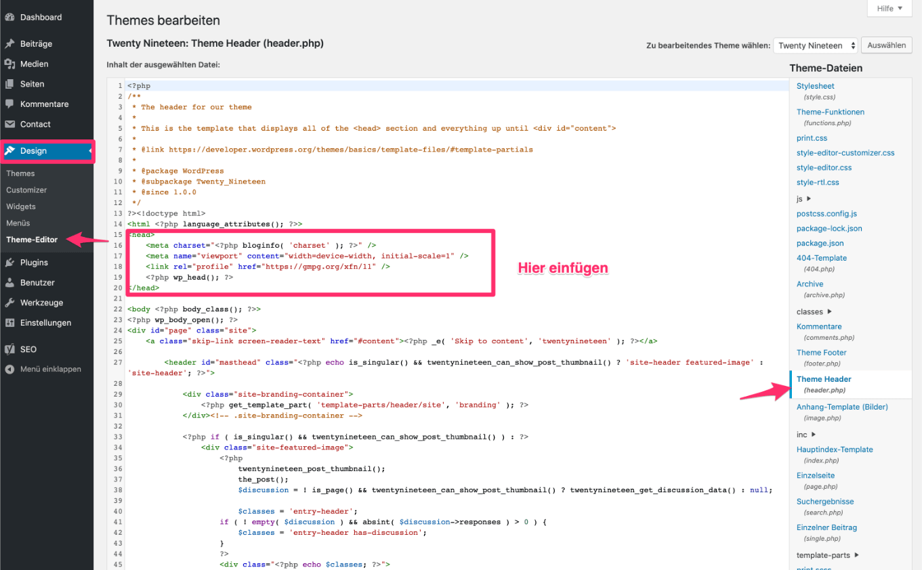Click the Medien media icon
The width and height of the screenshot is (924, 570).
(9, 64)
